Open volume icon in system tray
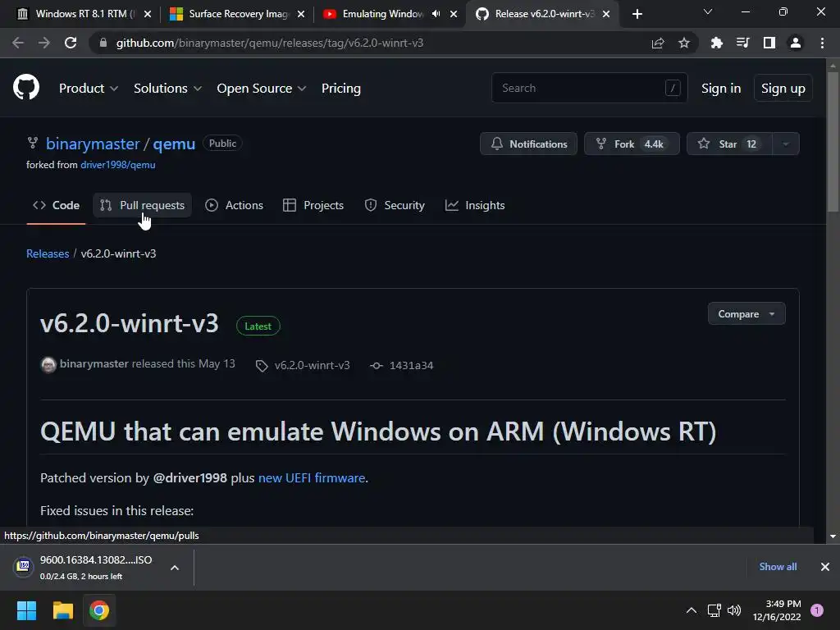 pyautogui.click(x=734, y=610)
